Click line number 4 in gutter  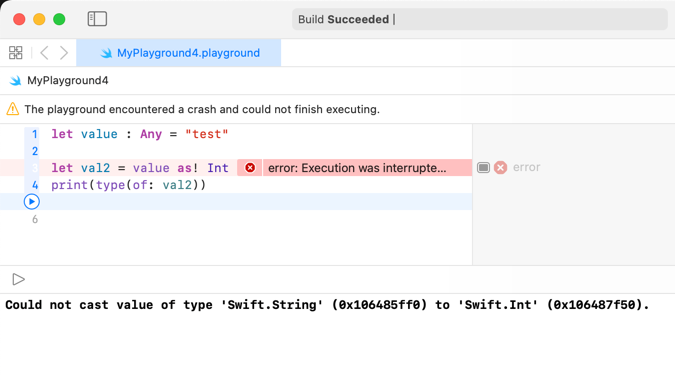coord(35,185)
